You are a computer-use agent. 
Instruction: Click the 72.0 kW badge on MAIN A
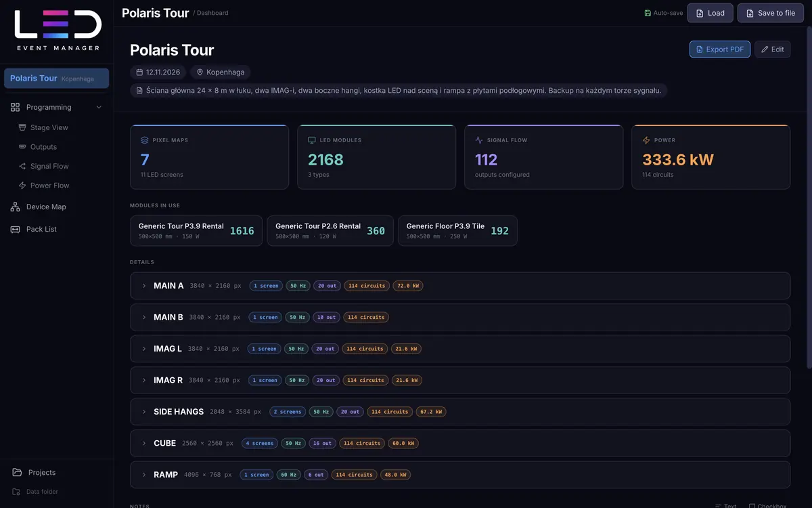coord(408,286)
